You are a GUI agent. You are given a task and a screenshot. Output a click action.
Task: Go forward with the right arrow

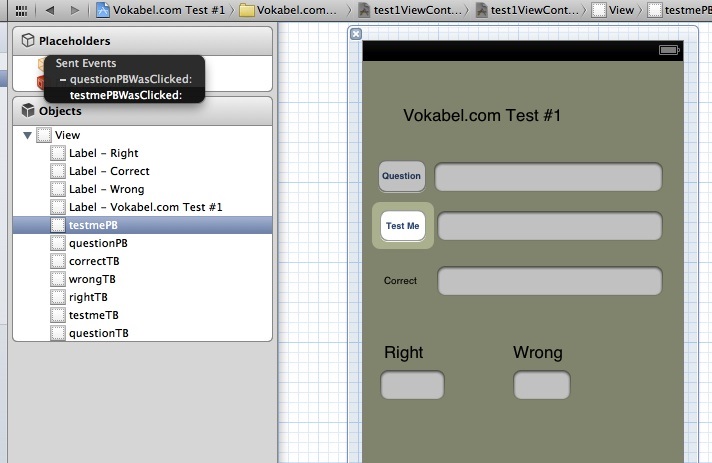[x=75, y=10]
